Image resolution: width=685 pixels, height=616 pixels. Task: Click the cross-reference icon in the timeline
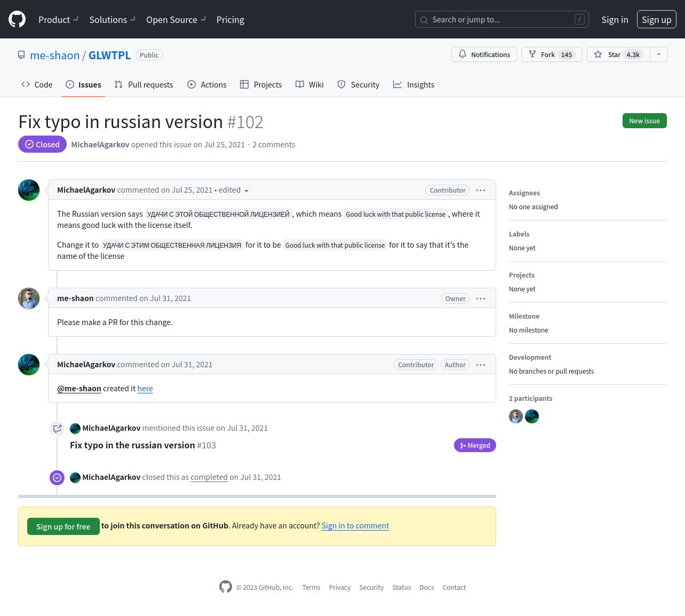pyautogui.click(x=57, y=429)
